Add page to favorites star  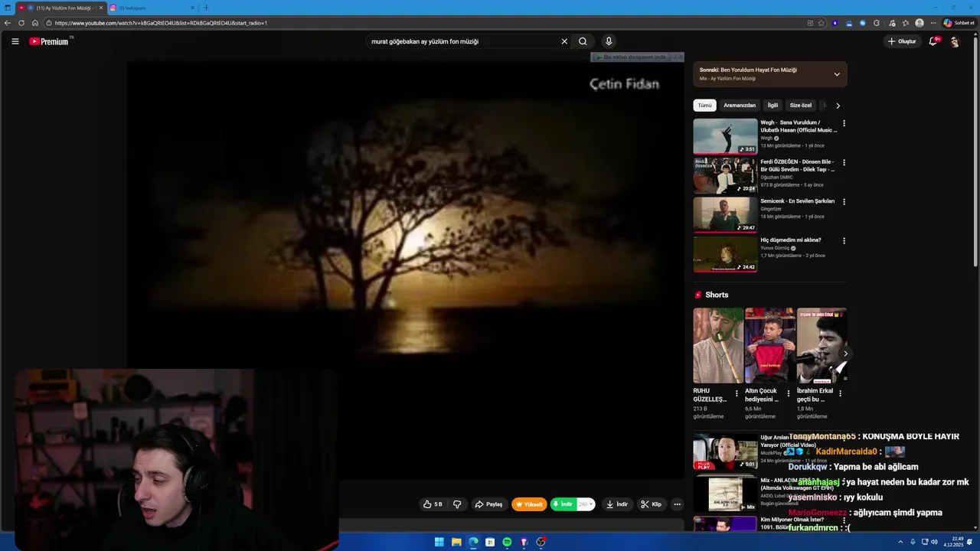[x=822, y=23]
